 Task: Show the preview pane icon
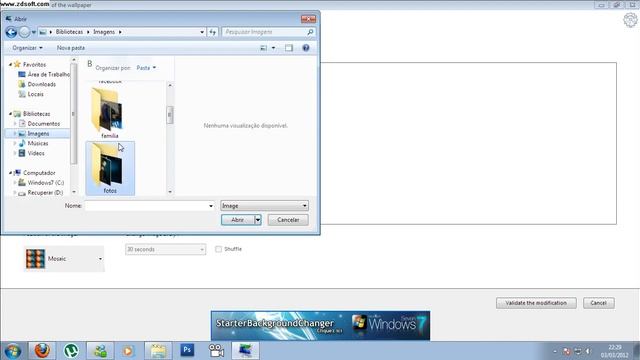(289, 48)
